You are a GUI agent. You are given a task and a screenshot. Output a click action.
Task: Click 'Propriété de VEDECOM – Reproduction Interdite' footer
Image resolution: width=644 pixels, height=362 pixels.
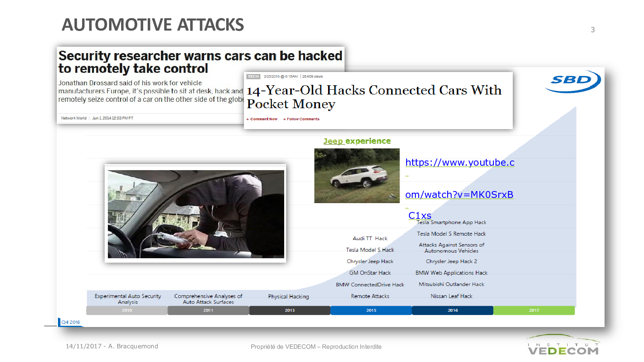point(316,347)
